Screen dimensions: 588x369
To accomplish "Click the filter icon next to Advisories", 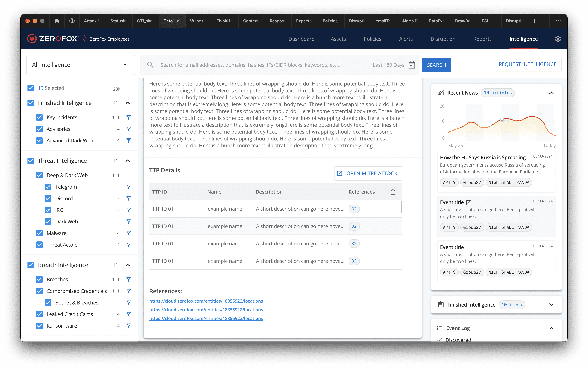I will [x=129, y=129].
